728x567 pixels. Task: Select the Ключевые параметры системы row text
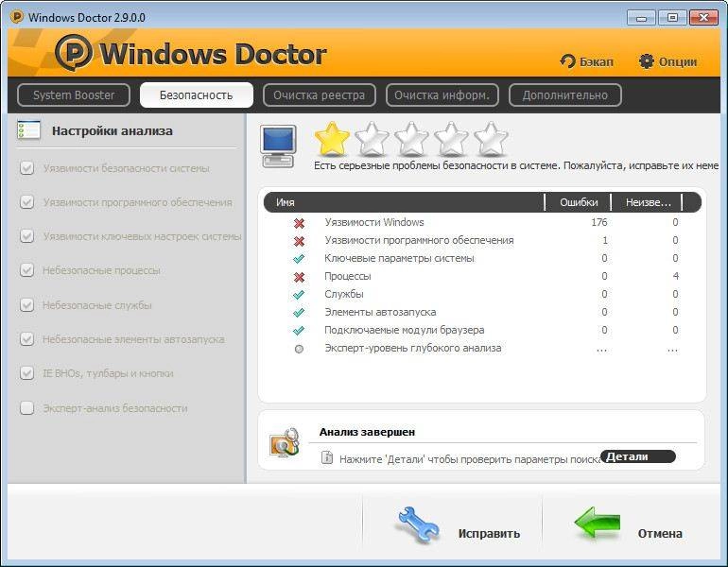(399, 258)
